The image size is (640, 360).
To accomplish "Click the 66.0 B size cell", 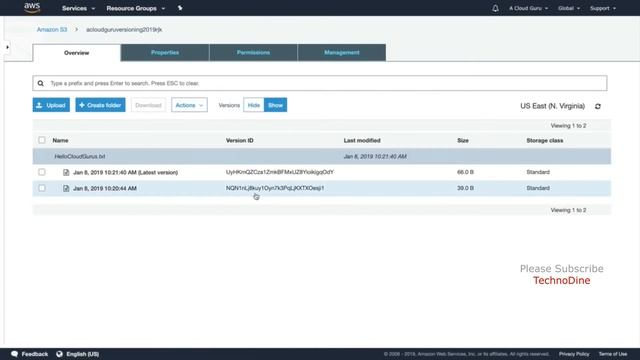I will click(x=465, y=172).
